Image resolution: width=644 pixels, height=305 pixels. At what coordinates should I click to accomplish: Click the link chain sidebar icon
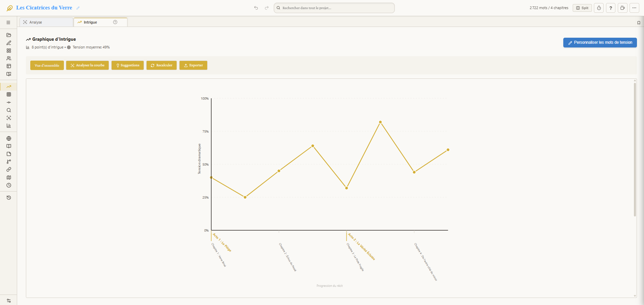[9, 169]
